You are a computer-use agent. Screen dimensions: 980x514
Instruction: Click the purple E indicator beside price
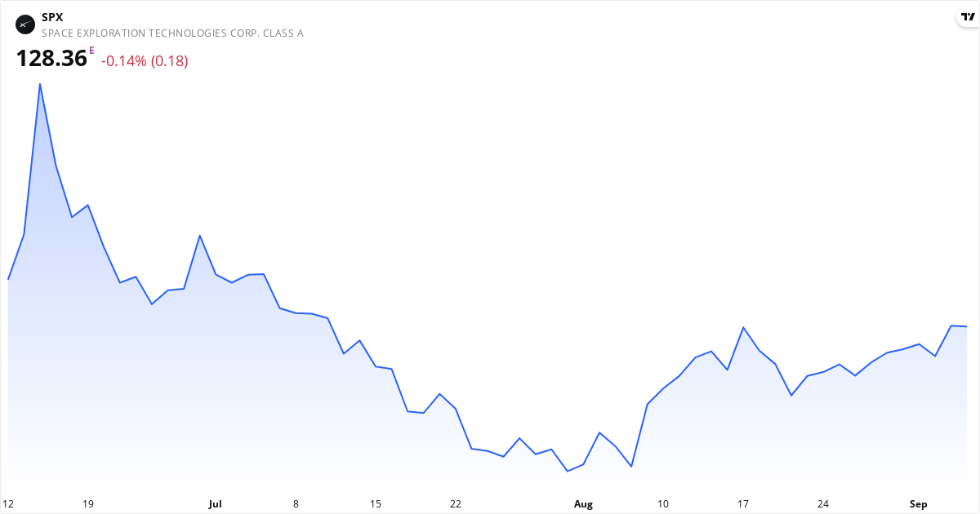point(92,51)
